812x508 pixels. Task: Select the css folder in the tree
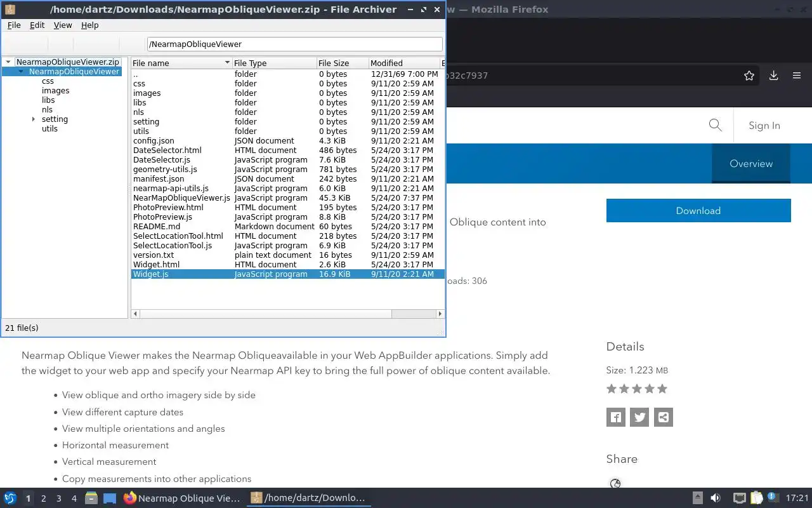tap(48, 81)
